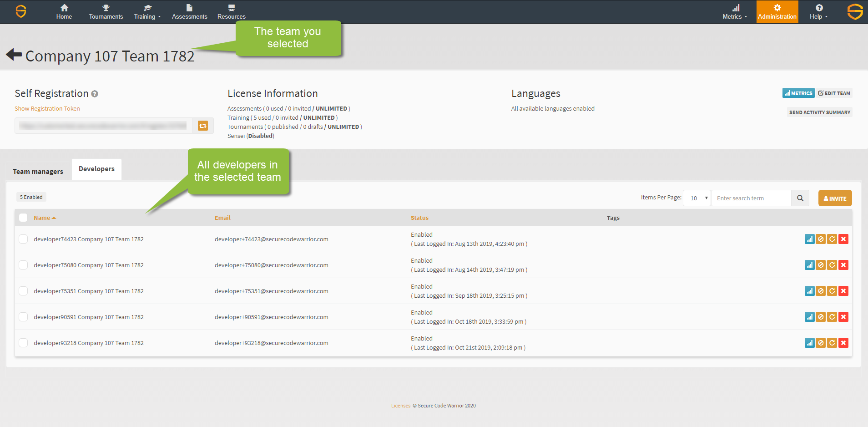
Task: Expand the Help menu
Action: (x=818, y=12)
